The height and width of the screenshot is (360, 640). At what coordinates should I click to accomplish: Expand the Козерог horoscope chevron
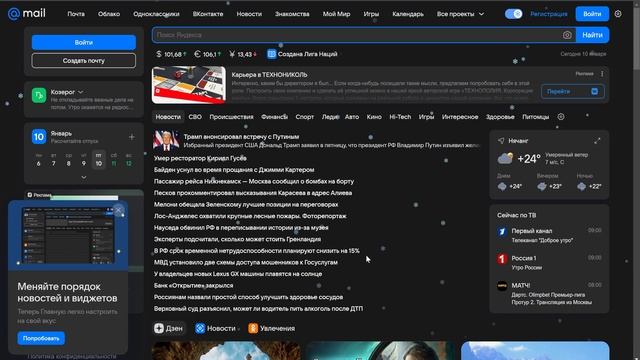pos(80,92)
